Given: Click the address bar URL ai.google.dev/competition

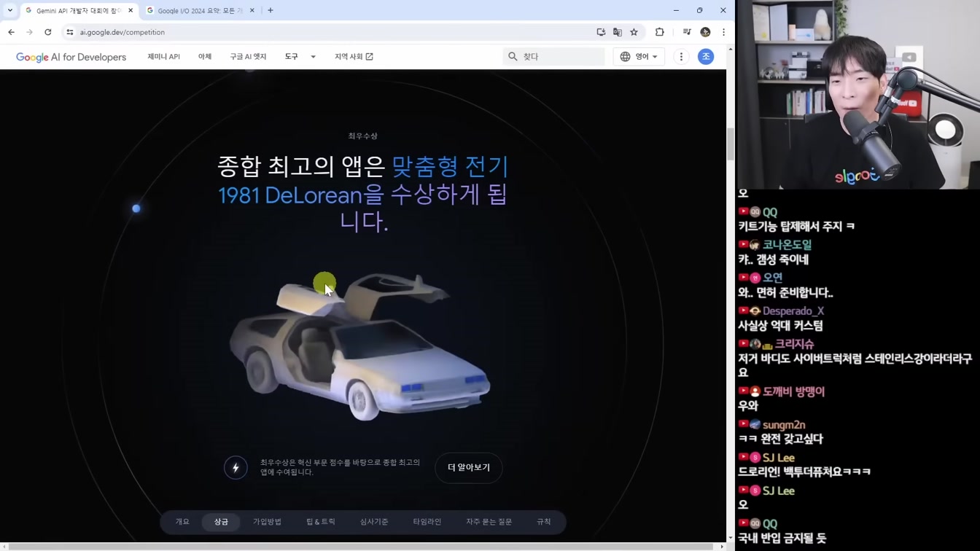Looking at the screenshot, I should (x=122, y=32).
